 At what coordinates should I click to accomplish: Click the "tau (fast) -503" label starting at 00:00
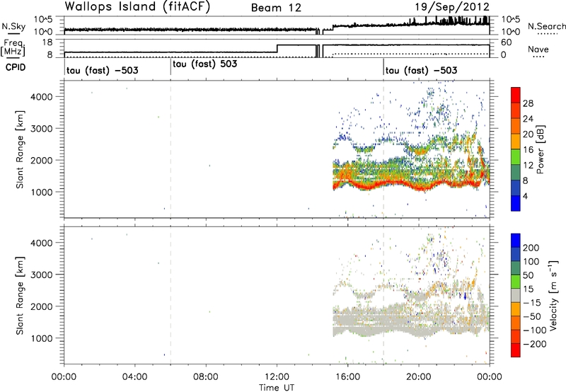click(103, 70)
